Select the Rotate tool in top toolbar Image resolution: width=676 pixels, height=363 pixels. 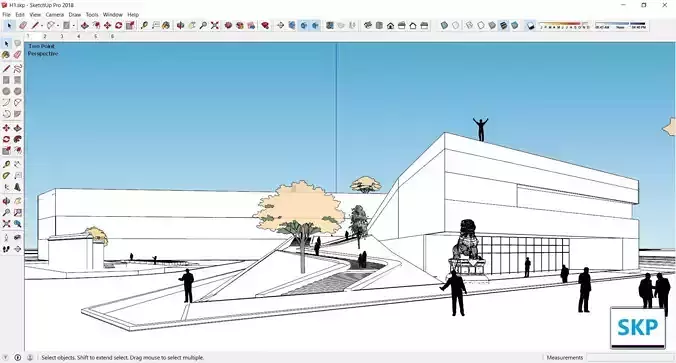(119, 25)
